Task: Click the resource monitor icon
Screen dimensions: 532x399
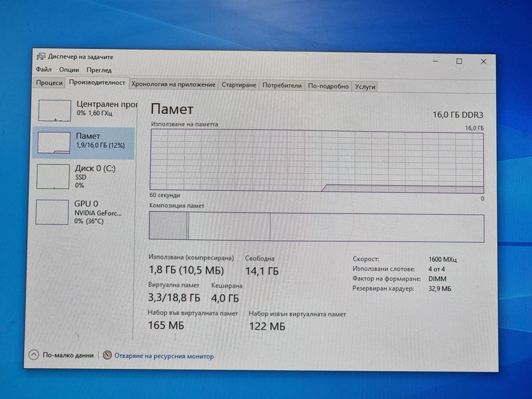Action: [x=107, y=355]
